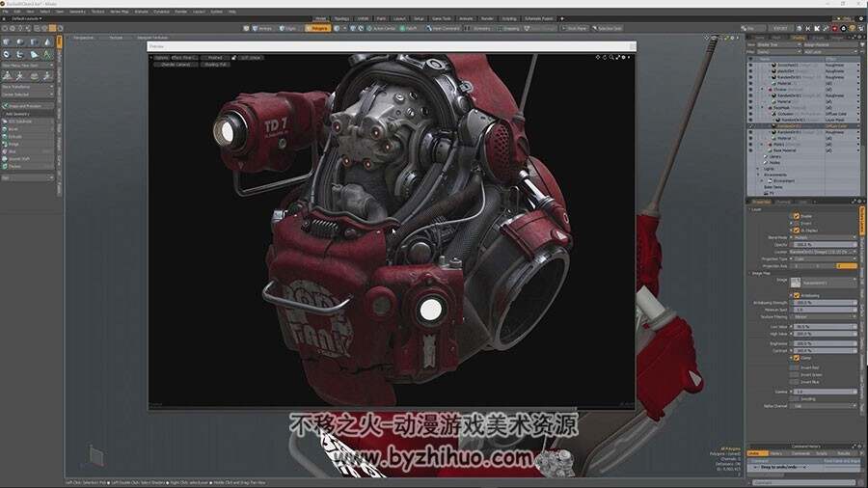Select Edges selection mode

click(287, 28)
